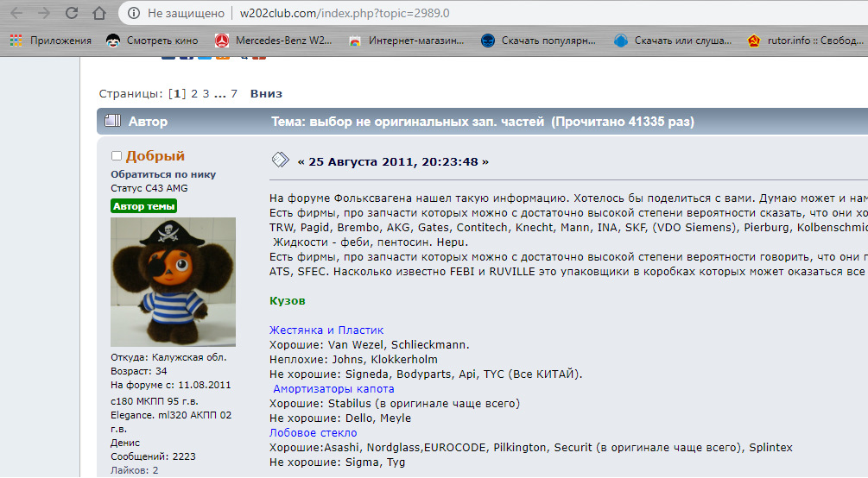Click the Кузов section heading

(288, 301)
